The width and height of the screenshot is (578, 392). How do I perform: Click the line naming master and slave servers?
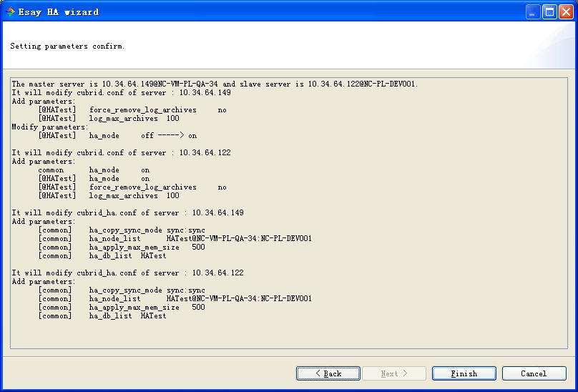tap(215, 84)
